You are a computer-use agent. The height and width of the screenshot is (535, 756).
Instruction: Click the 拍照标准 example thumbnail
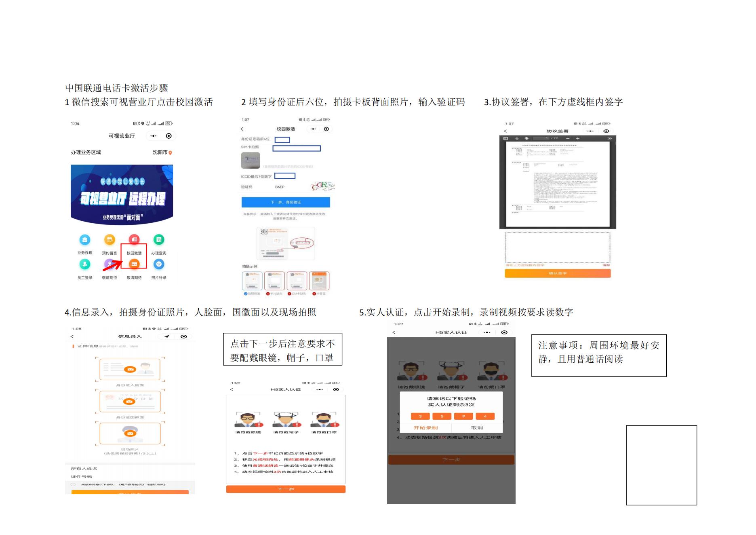pyautogui.click(x=252, y=281)
